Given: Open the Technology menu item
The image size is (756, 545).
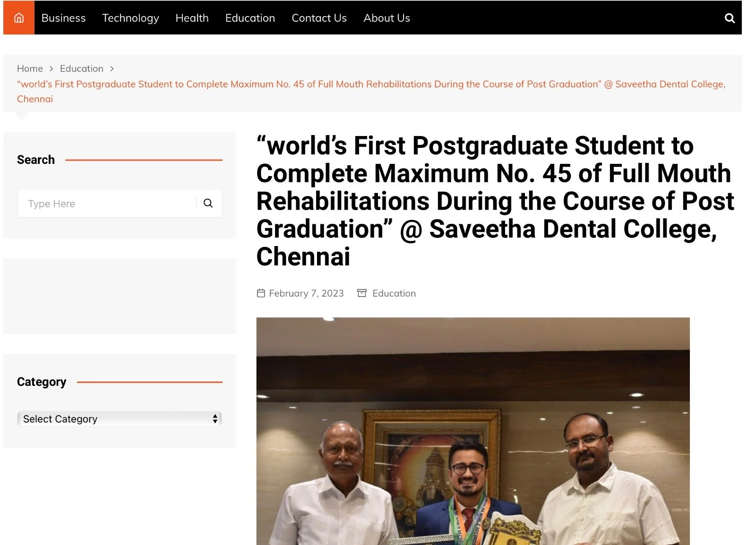Looking at the screenshot, I should (130, 18).
